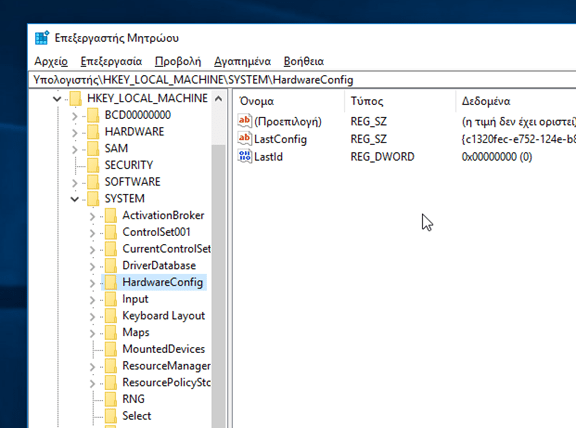The width and height of the screenshot is (576, 428).
Task: Select the Input folder icon
Action: tap(111, 299)
